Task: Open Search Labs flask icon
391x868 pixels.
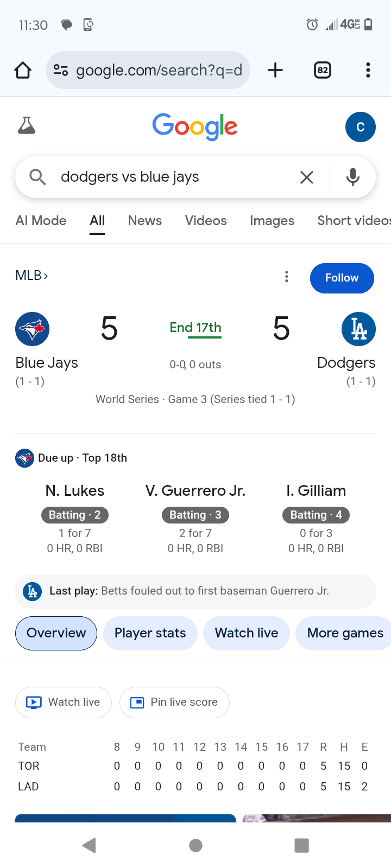Action: click(27, 126)
